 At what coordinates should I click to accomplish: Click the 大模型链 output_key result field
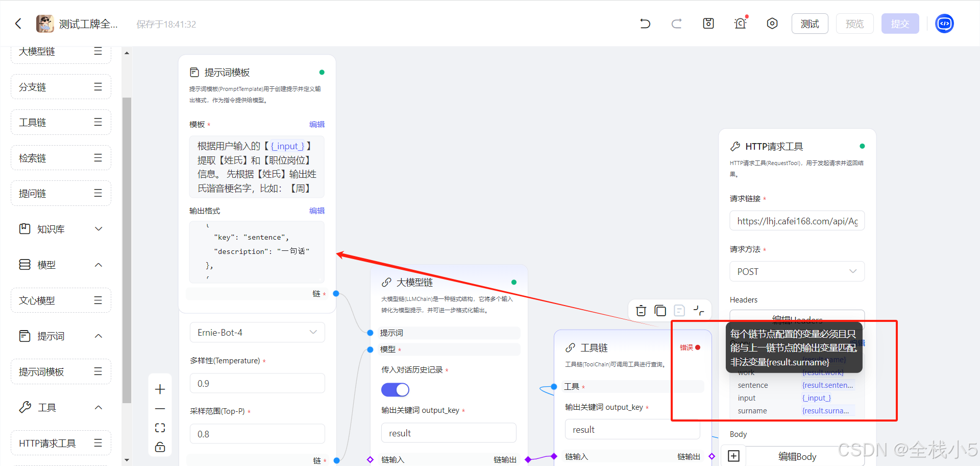(x=449, y=433)
